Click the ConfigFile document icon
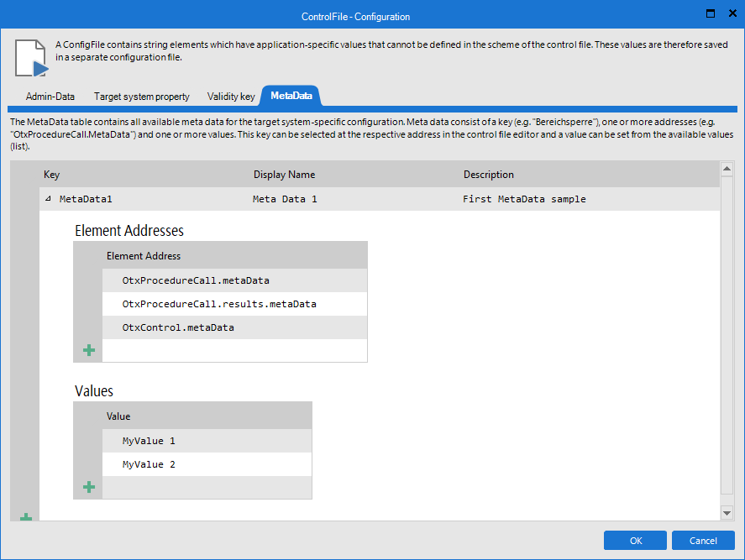Viewport: 745px width, 560px height. coord(31,57)
